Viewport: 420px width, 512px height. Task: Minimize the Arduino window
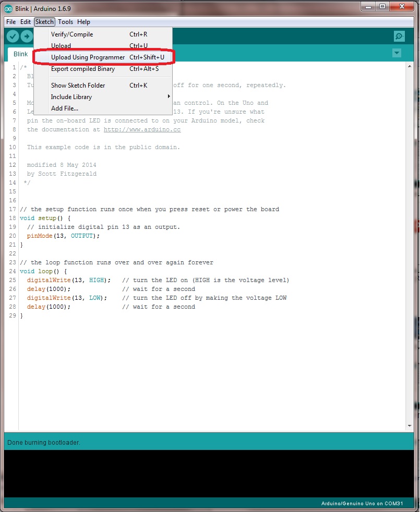point(368,7)
